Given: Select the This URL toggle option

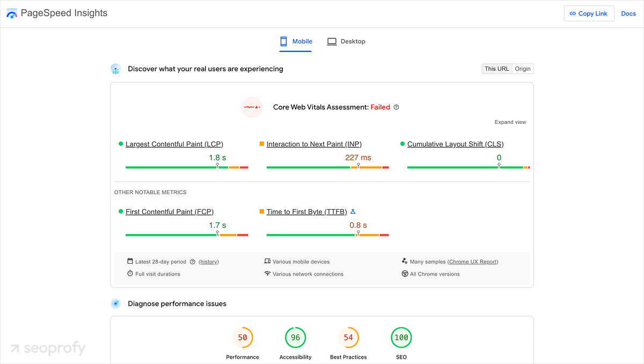Looking at the screenshot, I should [496, 69].
